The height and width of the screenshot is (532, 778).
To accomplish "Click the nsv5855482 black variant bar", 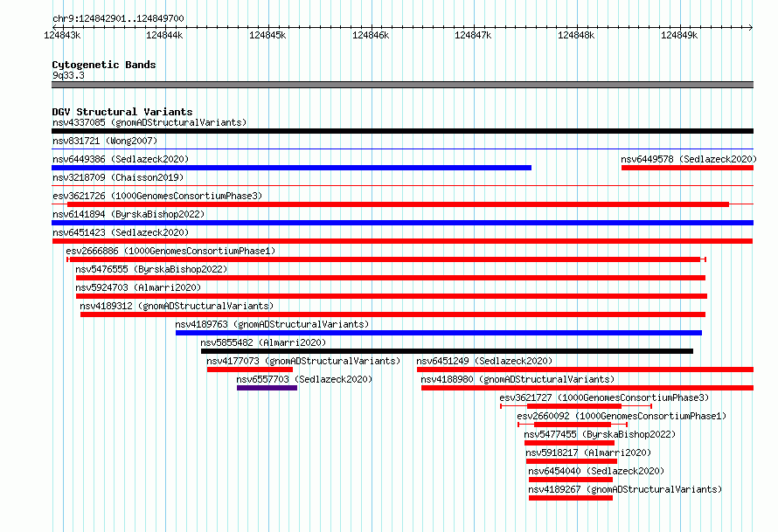I will click(x=447, y=351).
